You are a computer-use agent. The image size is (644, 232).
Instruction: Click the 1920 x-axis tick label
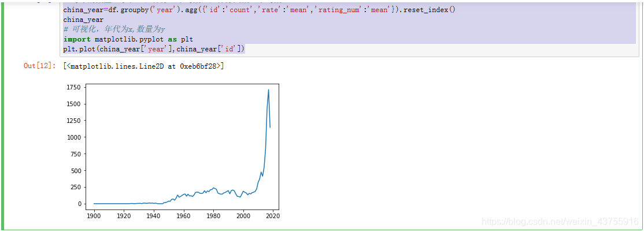[x=124, y=215]
